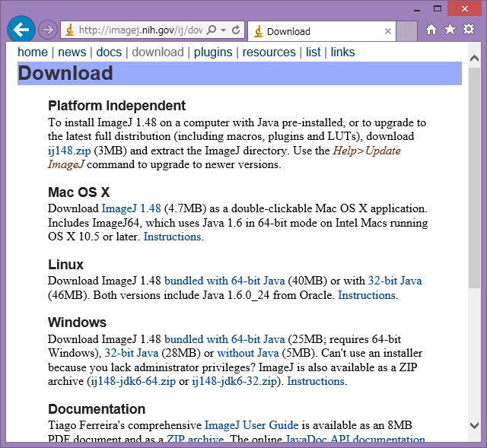Open the news nav link
This screenshot has height=448, width=487.
tap(72, 52)
